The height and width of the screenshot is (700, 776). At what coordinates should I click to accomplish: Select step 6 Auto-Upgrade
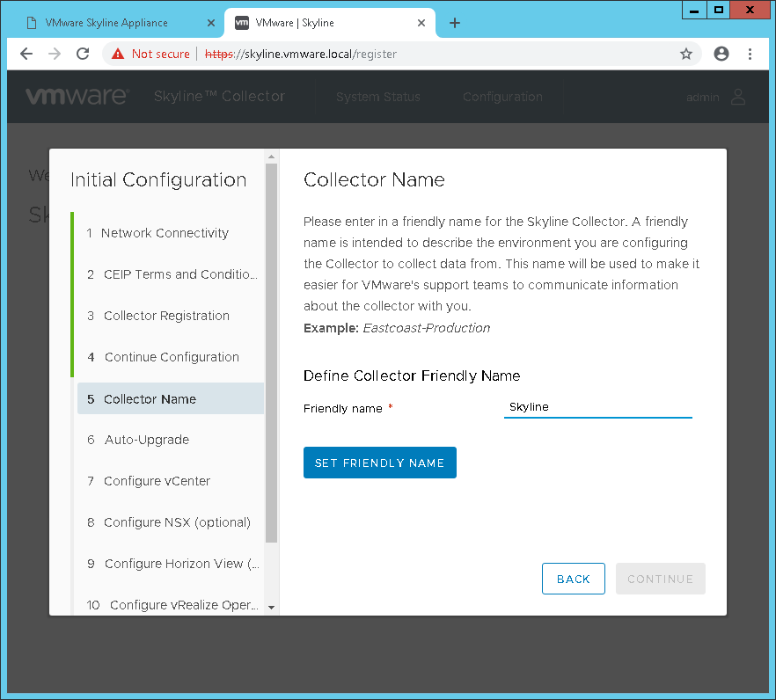pyautogui.click(x=170, y=440)
